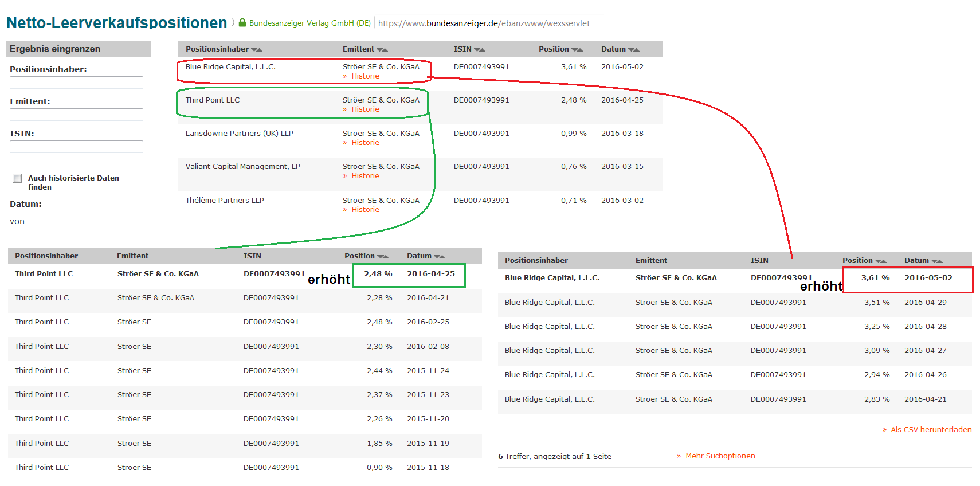Screen dimensions: 980x486
Task: Open Historie link for Blue Ridge Capital row
Action: point(365,76)
